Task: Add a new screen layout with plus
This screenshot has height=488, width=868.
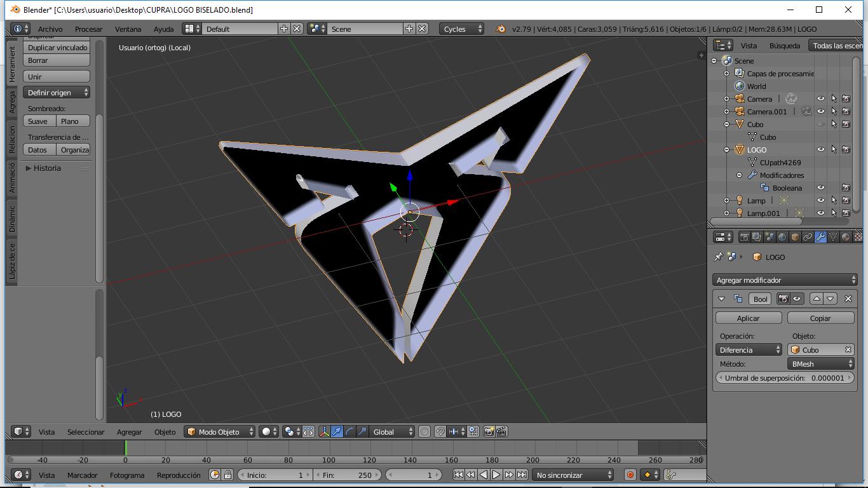Action: (284, 29)
